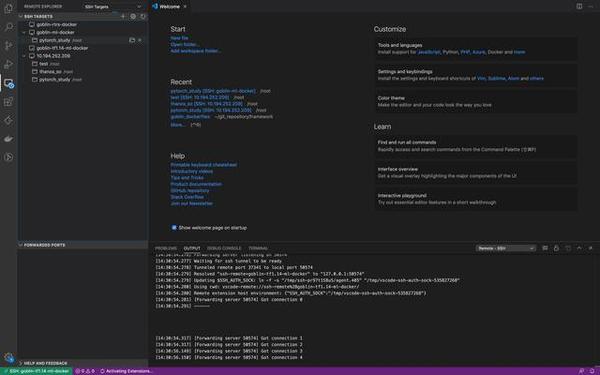The height and width of the screenshot is (375, 600).
Task: Open the SSH Targets dropdown in Remote Explorer
Action: 113,7
